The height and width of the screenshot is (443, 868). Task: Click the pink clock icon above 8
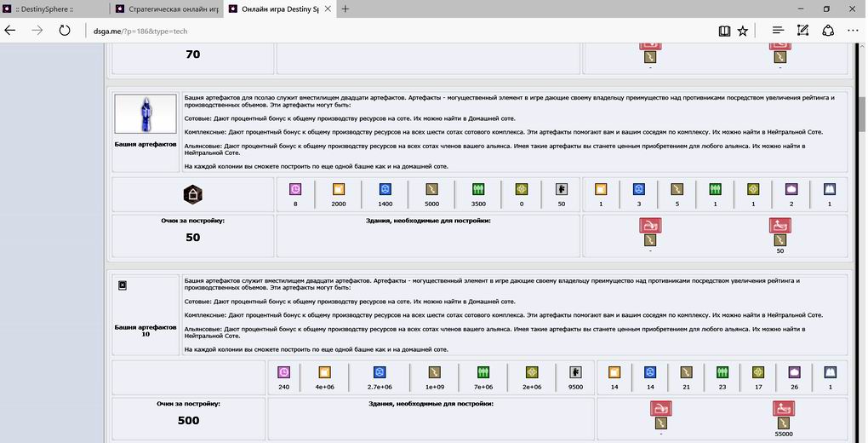pyautogui.click(x=295, y=190)
